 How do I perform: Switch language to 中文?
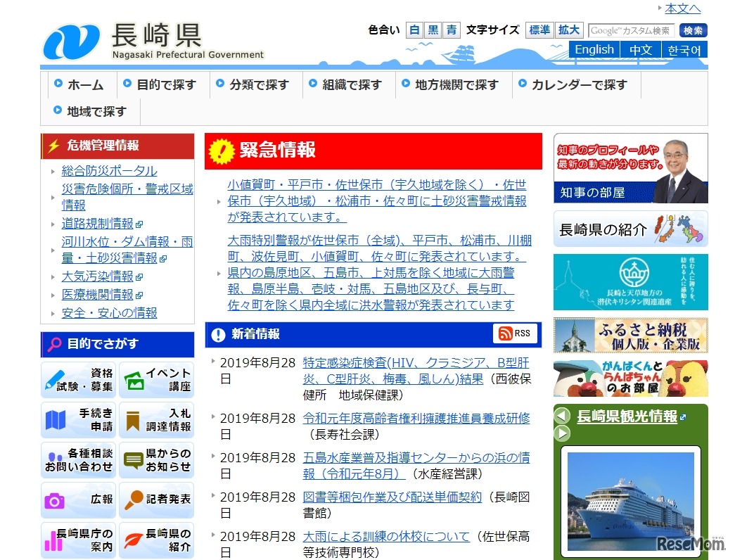(x=641, y=50)
